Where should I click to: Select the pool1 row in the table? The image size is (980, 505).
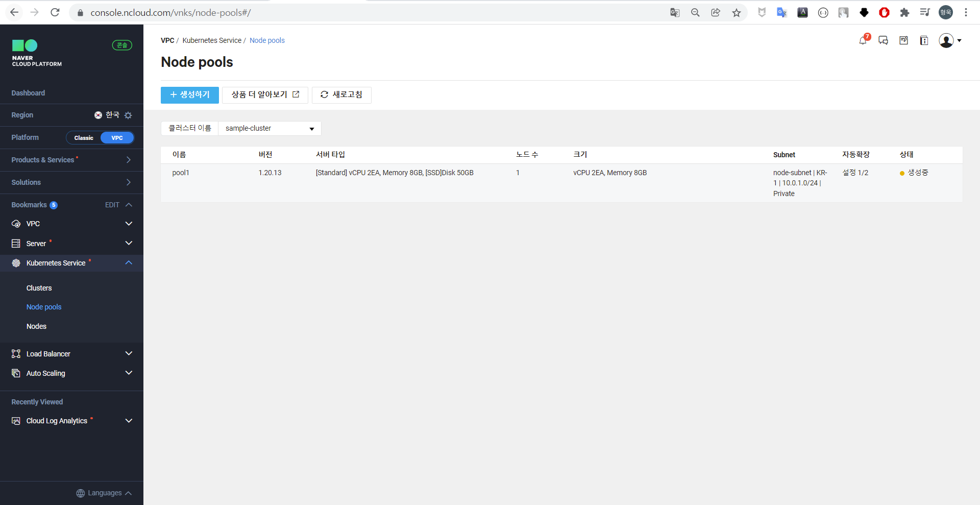[181, 173]
